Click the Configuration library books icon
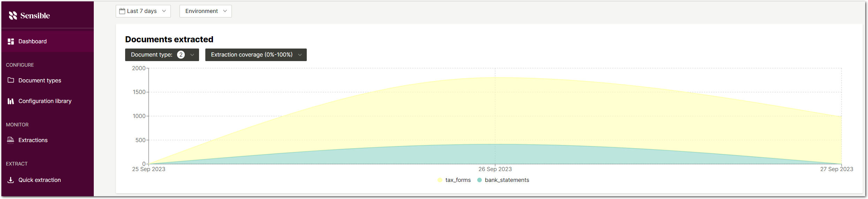868x199 pixels. tap(11, 101)
